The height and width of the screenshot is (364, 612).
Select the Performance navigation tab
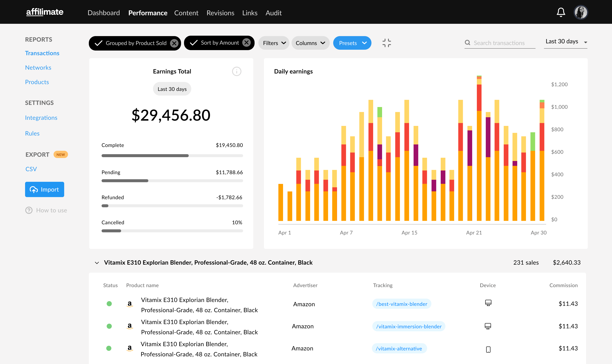coord(148,12)
